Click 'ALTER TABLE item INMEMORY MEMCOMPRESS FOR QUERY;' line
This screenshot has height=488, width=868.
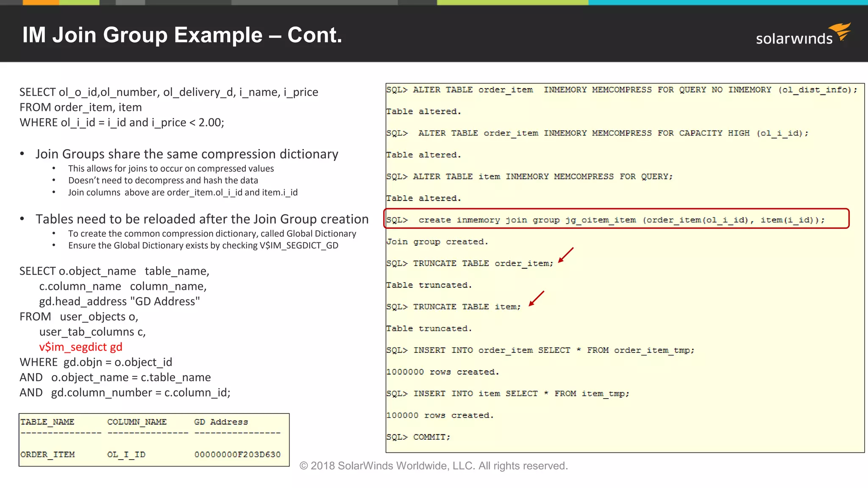(529, 177)
